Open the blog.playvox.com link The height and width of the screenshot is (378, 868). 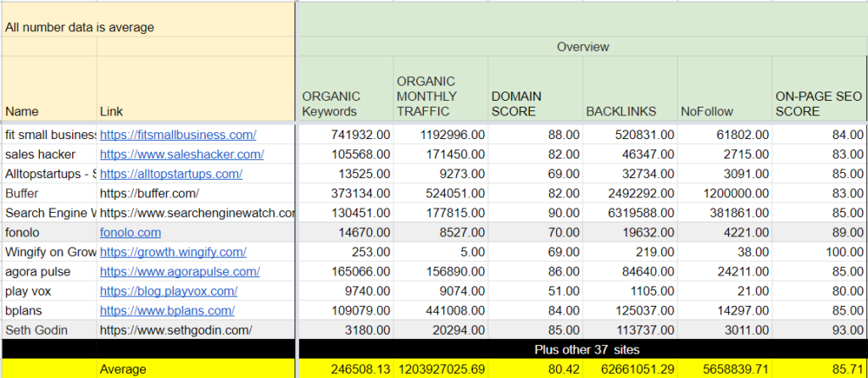pos(169,291)
